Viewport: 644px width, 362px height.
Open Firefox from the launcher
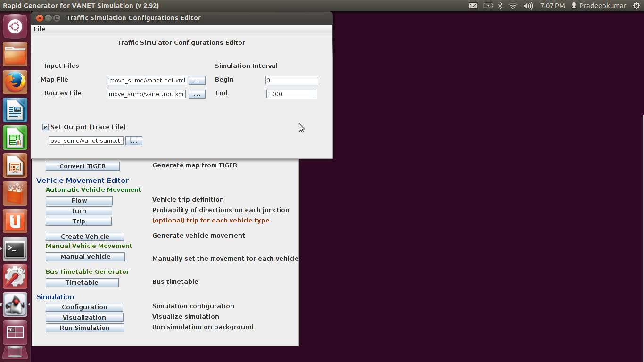click(15, 82)
